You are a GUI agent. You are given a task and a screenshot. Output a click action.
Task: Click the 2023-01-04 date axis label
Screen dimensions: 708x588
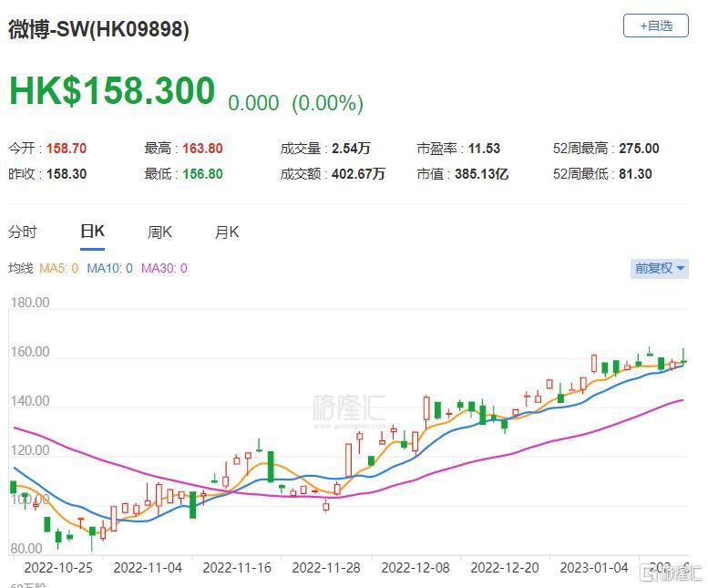(x=594, y=568)
